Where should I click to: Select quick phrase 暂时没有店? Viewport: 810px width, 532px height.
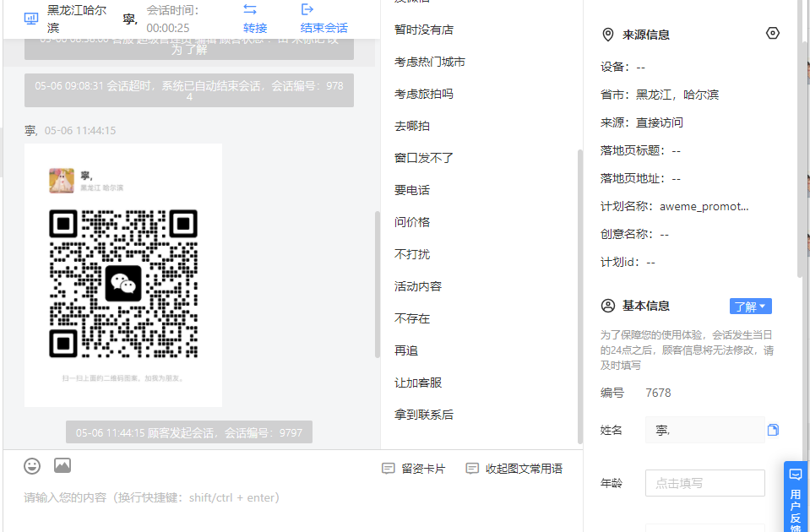click(424, 30)
